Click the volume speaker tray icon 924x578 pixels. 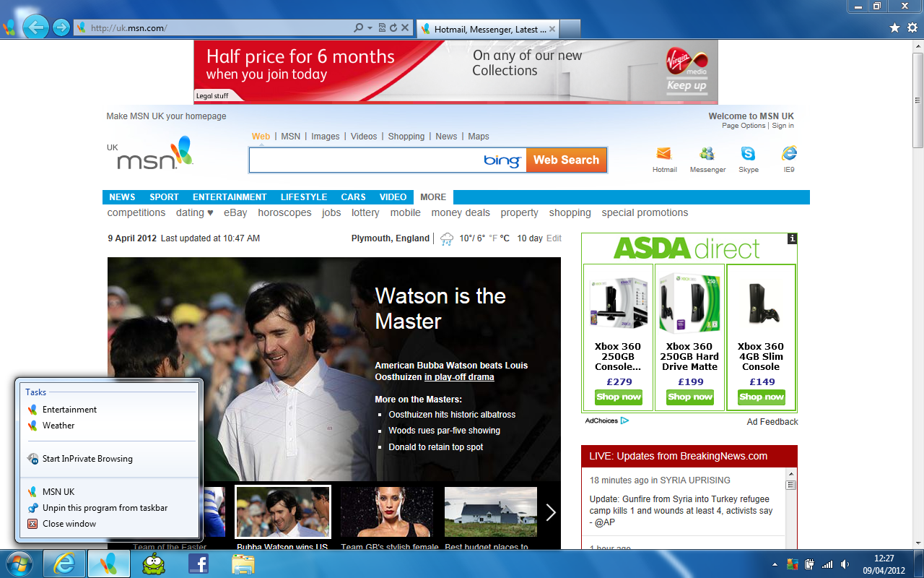[845, 564]
